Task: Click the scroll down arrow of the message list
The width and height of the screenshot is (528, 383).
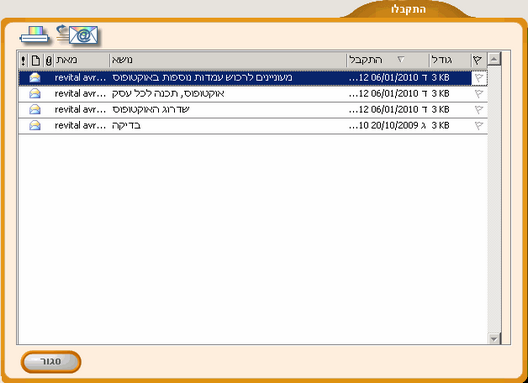Action: [x=494, y=338]
